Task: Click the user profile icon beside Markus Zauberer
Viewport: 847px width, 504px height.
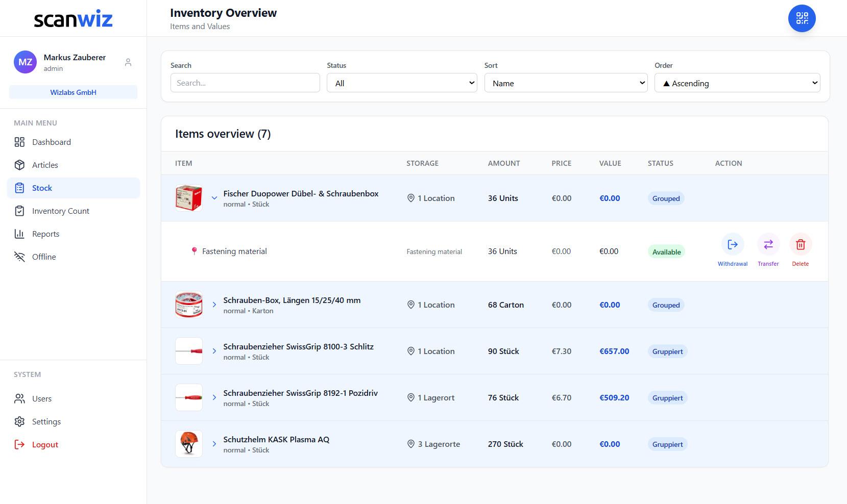Action: 128,62
